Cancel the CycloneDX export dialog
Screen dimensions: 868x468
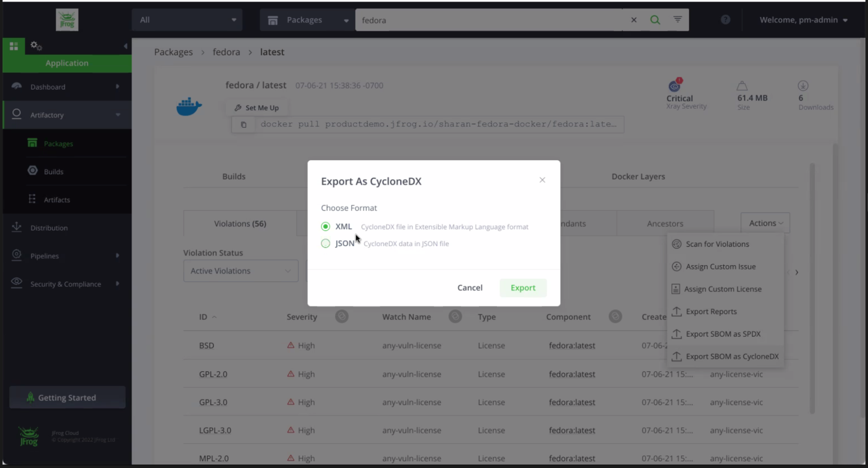pyautogui.click(x=469, y=288)
